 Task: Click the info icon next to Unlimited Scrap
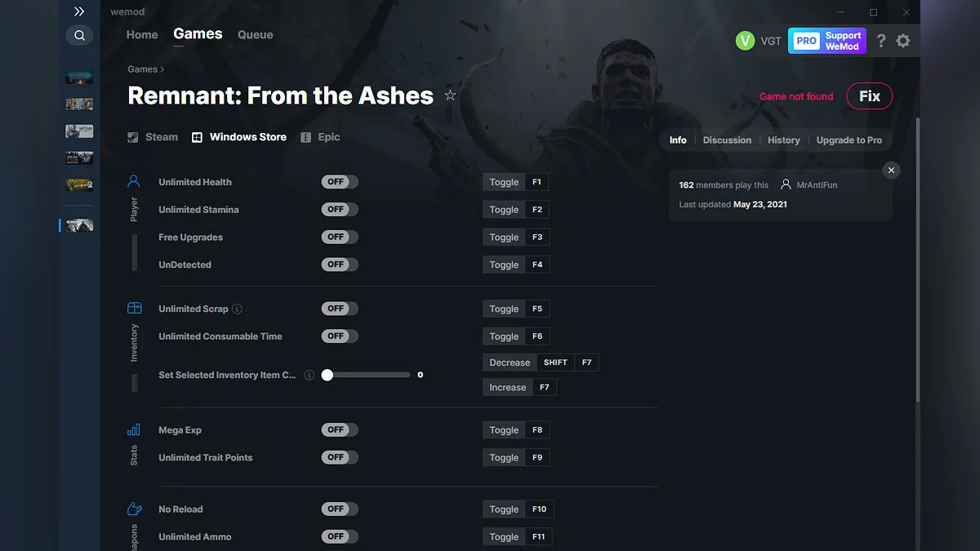[236, 309]
